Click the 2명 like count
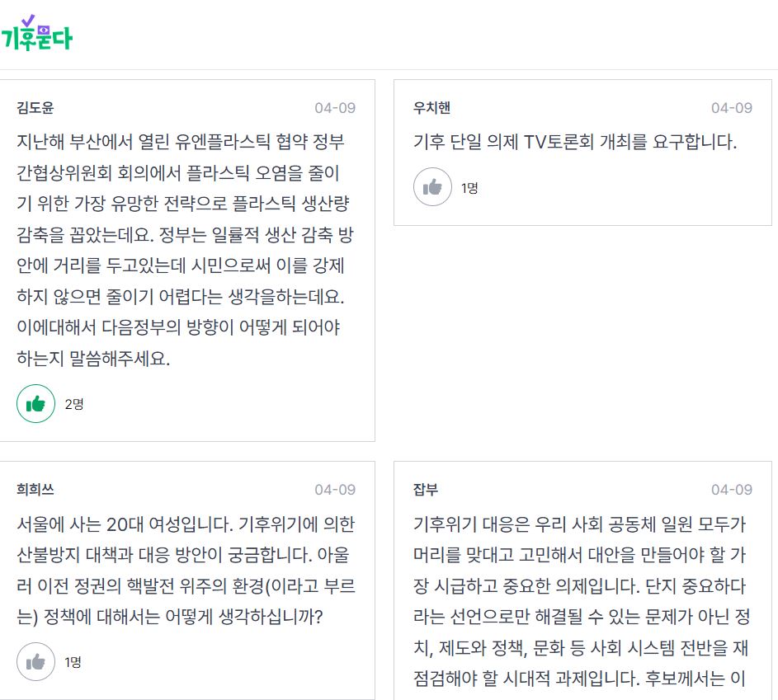Viewport: 778px width, 700px height. coord(74,404)
